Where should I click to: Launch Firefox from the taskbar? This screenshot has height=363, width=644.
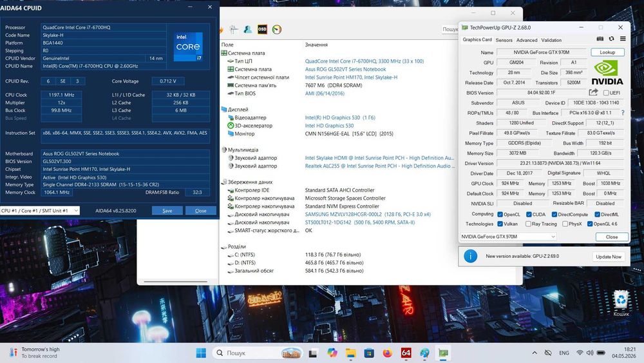tap(387, 353)
